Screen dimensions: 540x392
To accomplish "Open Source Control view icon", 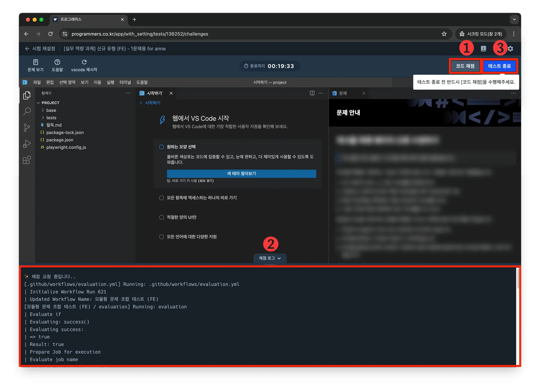I will tap(27, 127).
